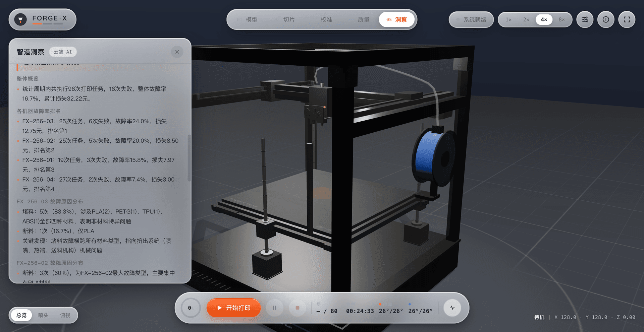Click the pause button

tap(275, 308)
